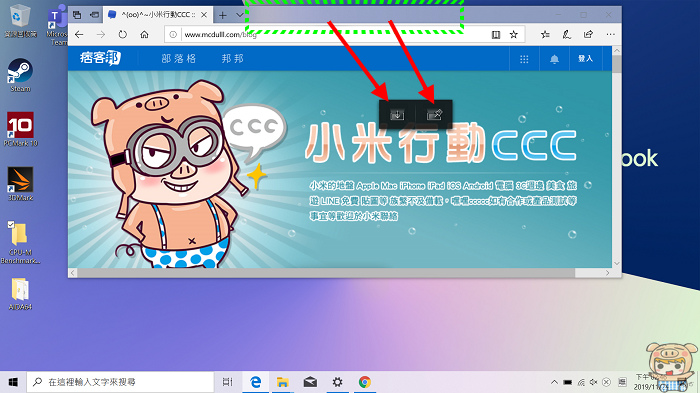Open the notifications bell on 痞客邦
Image resolution: width=700 pixels, height=393 pixels.
click(x=554, y=59)
